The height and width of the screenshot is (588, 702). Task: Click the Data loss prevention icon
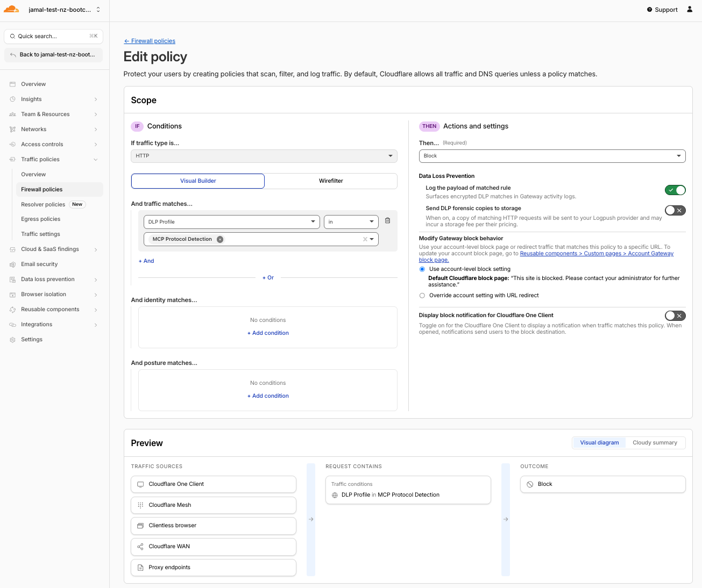click(12, 279)
